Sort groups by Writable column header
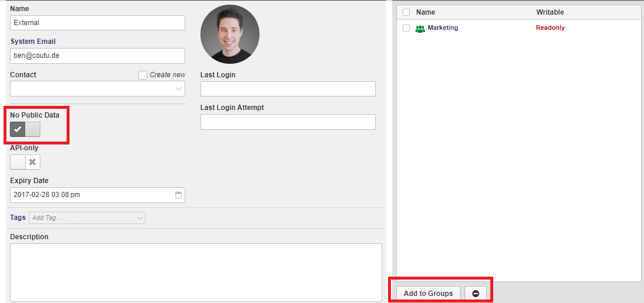Viewport: 644px width, 303px height. coord(550,12)
